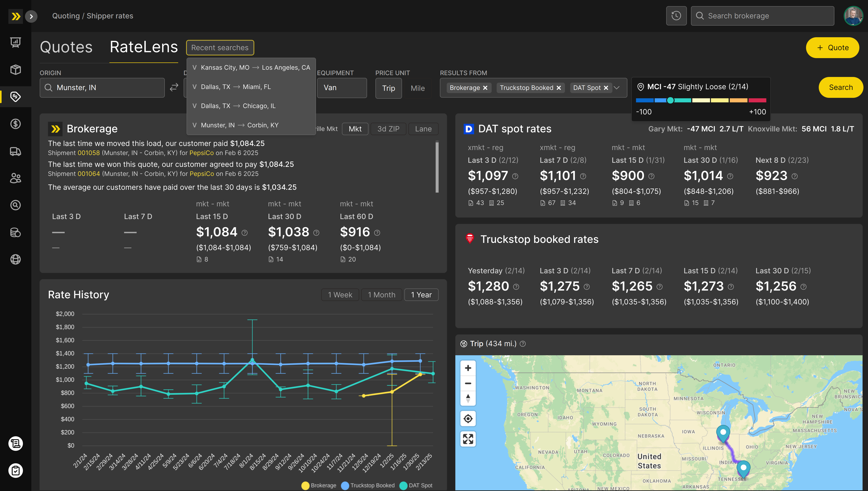Image resolution: width=868 pixels, height=491 pixels.
Task: Switch to the Quotes tab
Action: pos(66,47)
